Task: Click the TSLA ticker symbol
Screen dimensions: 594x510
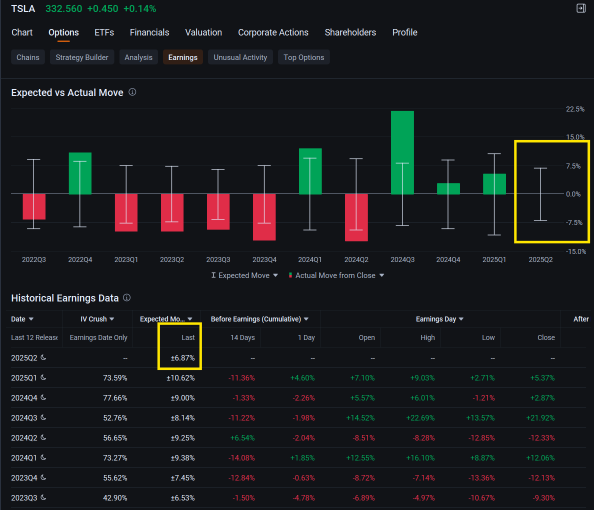Action: click(x=23, y=9)
